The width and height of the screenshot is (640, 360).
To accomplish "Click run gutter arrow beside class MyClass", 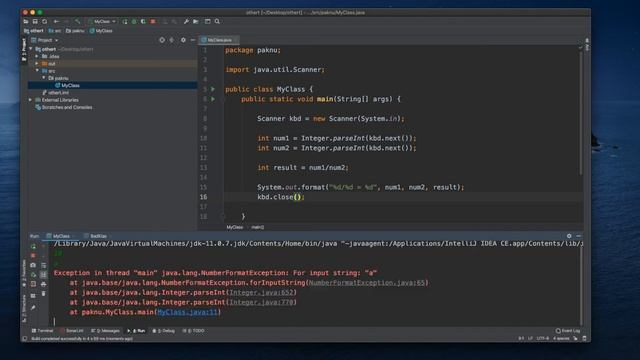I will point(213,89).
